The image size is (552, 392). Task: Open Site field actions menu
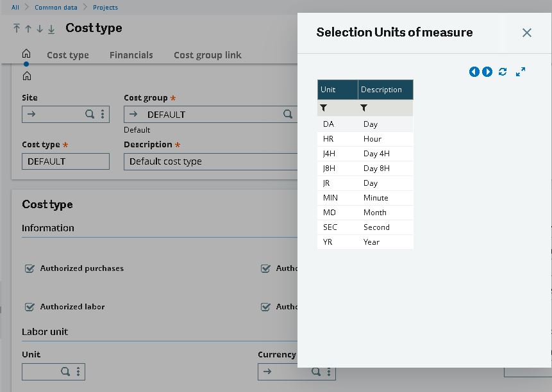(x=103, y=114)
